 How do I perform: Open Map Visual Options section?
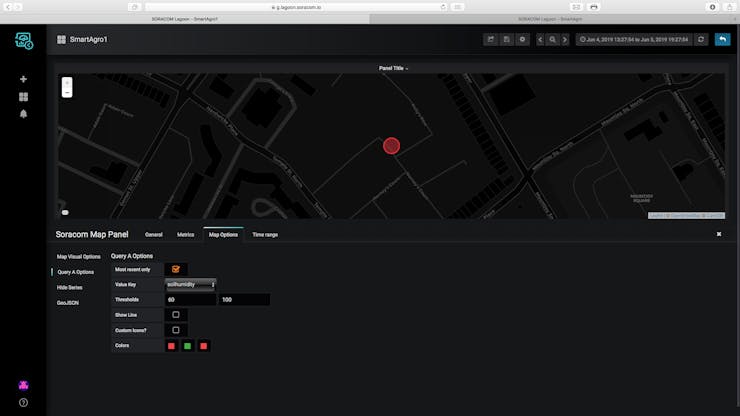tap(78, 257)
